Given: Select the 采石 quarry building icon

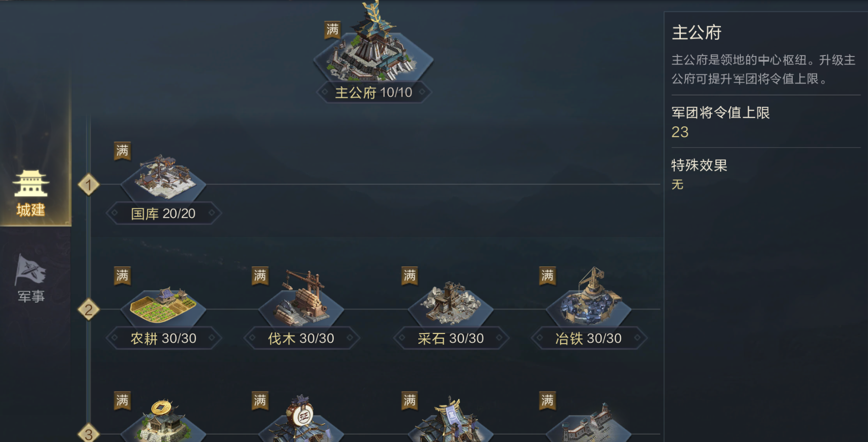Looking at the screenshot, I should pyautogui.click(x=451, y=303).
